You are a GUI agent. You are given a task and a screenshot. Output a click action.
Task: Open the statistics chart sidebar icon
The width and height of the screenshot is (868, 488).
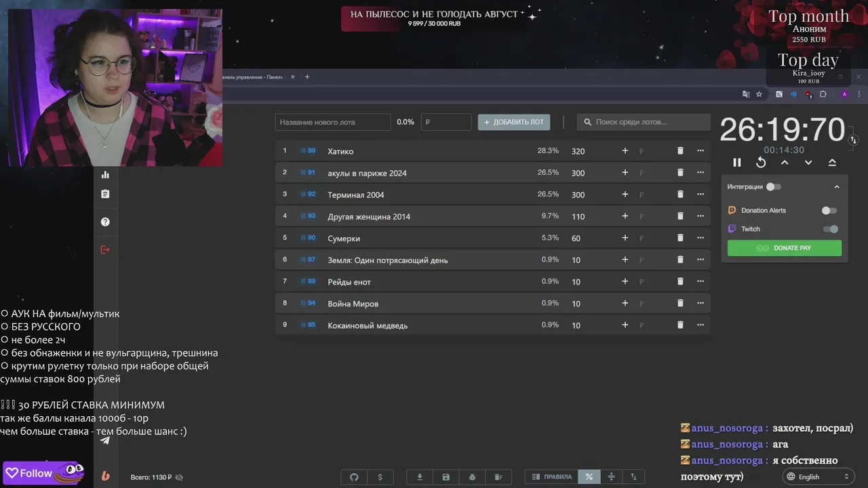[x=105, y=175]
